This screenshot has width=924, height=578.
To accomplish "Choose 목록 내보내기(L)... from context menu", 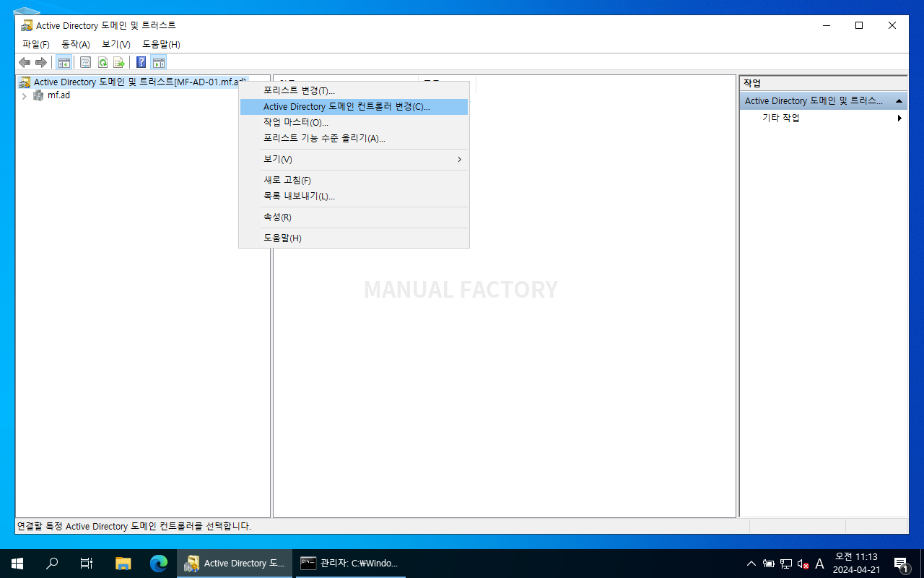I will point(354,197).
